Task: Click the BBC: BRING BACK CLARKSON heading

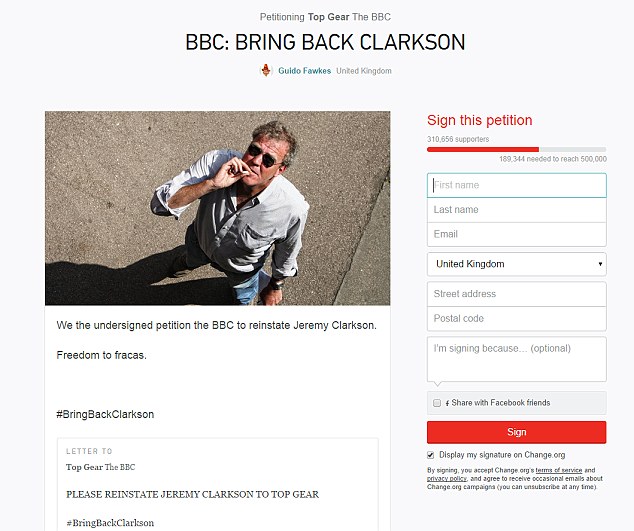Action: pos(325,42)
